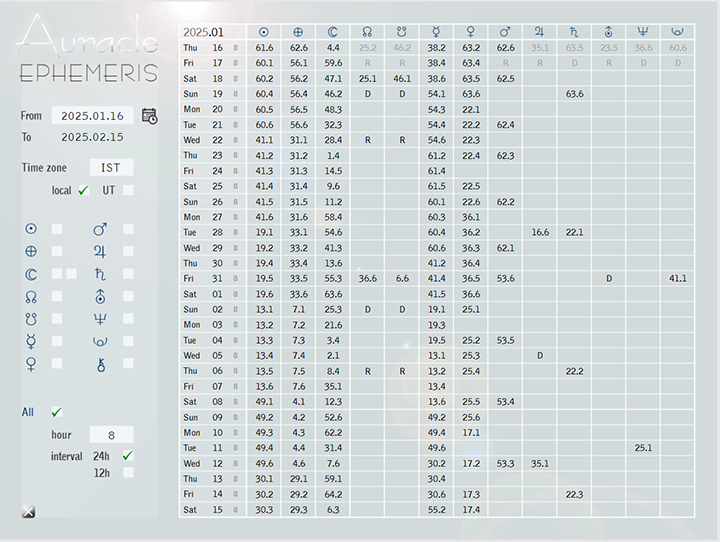The image size is (720, 542).
Task: Select the Fri 31 row label
Action: click(202, 279)
